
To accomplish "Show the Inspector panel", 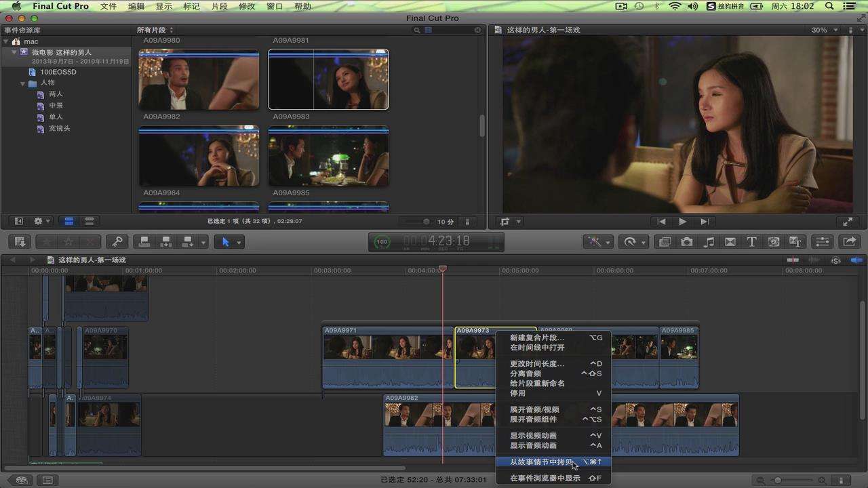I will (x=822, y=242).
